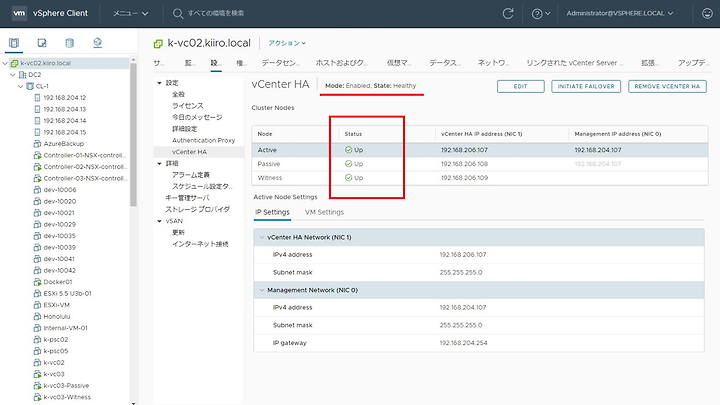
Task: Click the cluster icon for CL-1
Action: 30,86
